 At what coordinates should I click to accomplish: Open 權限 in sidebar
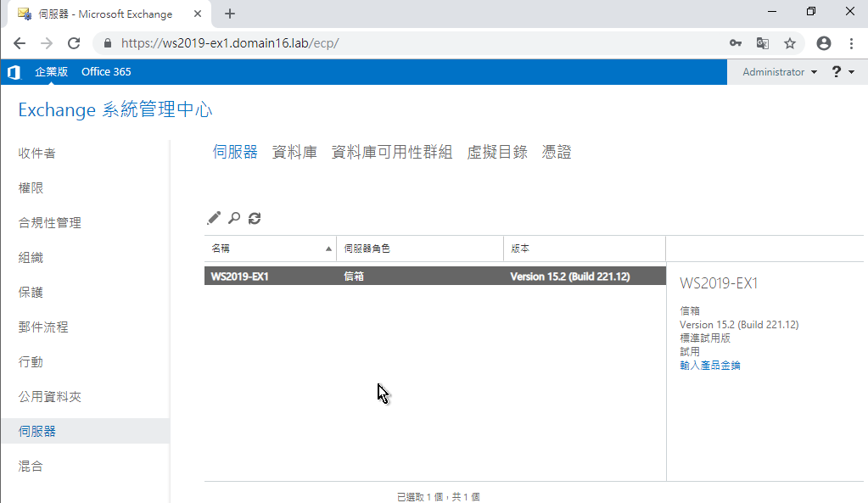click(31, 188)
